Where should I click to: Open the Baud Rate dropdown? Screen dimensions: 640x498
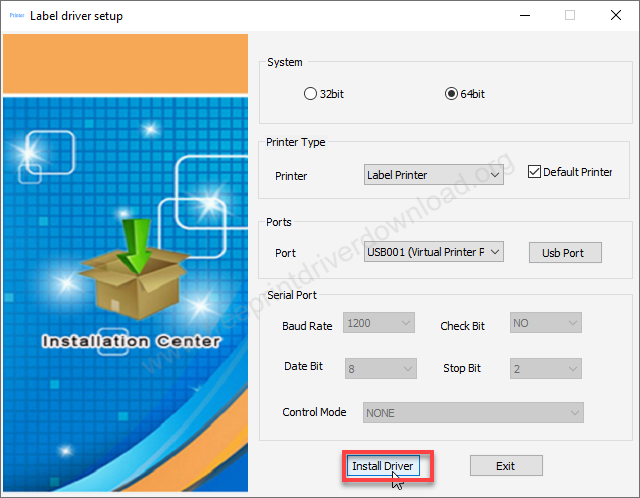point(378,323)
